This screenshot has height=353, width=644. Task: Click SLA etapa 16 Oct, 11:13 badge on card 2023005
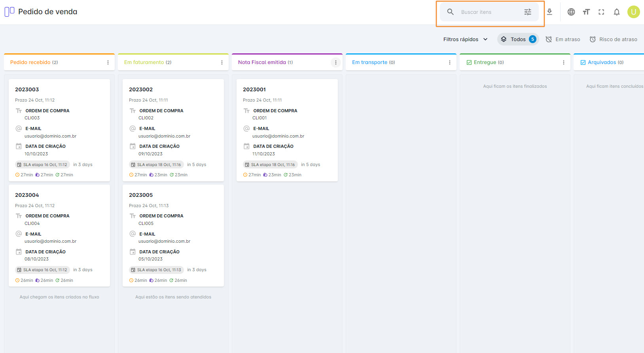tap(156, 270)
